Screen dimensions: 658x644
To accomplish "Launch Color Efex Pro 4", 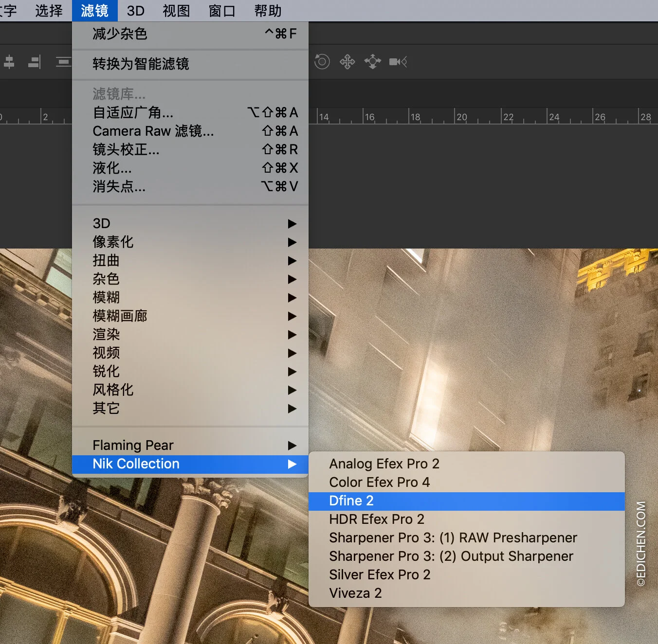I will pos(467,482).
